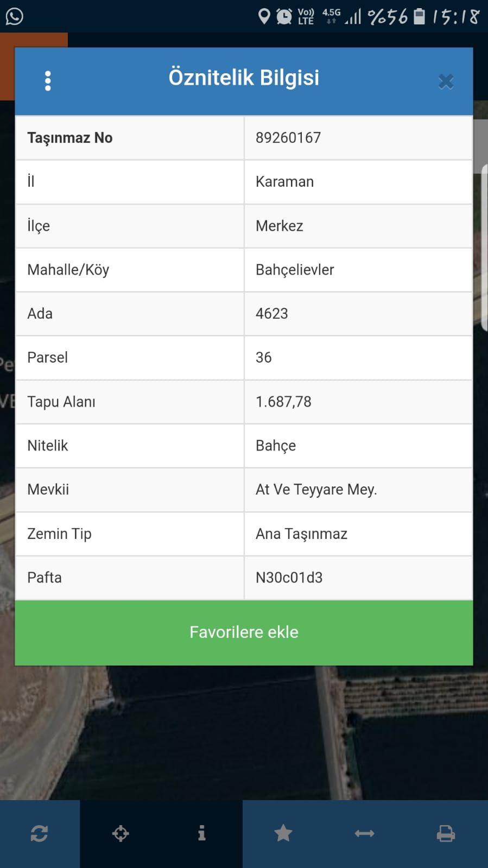Tap the Mevkii value At Ve Teyyare Mey.
Image resolution: width=488 pixels, height=868 pixels.
pyautogui.click(x=316, y=490)
